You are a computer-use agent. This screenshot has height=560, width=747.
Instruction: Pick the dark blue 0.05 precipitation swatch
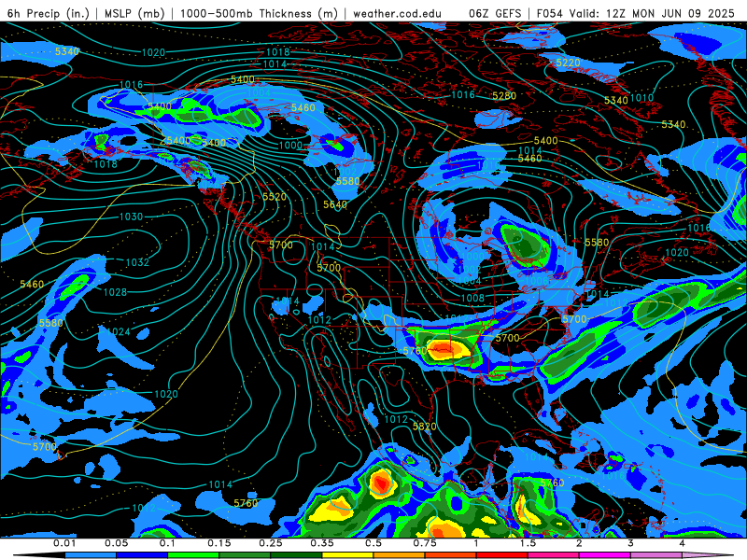coord(142,555)
